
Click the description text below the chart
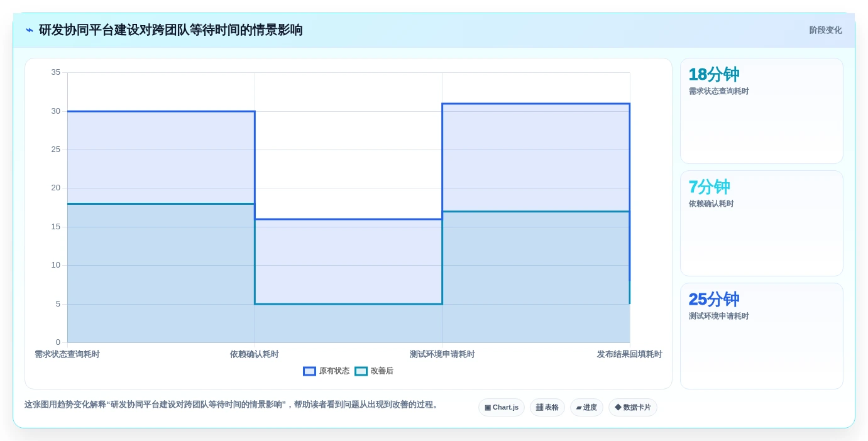click(x=232, y=405)
